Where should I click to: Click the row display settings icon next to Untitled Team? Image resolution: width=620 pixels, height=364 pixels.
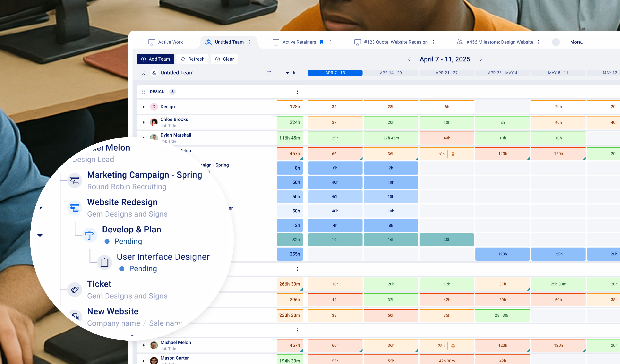point(269,72)
